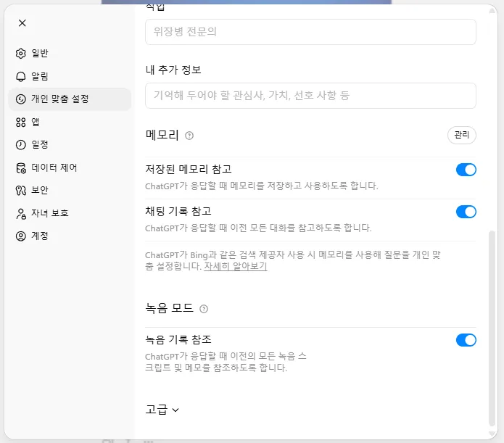Click the 관리 memory manage button
The image size is (504, 443).
[461, 135]
